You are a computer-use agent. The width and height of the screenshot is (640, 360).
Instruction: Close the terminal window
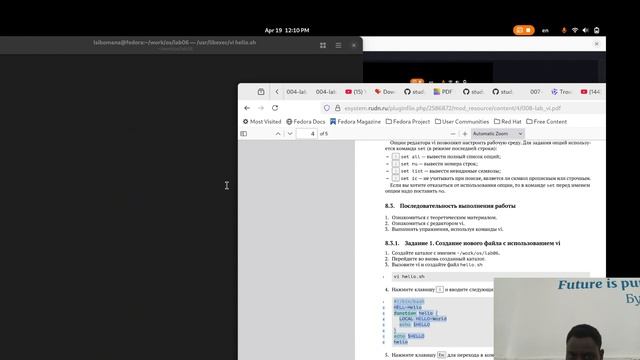(353, 45)
